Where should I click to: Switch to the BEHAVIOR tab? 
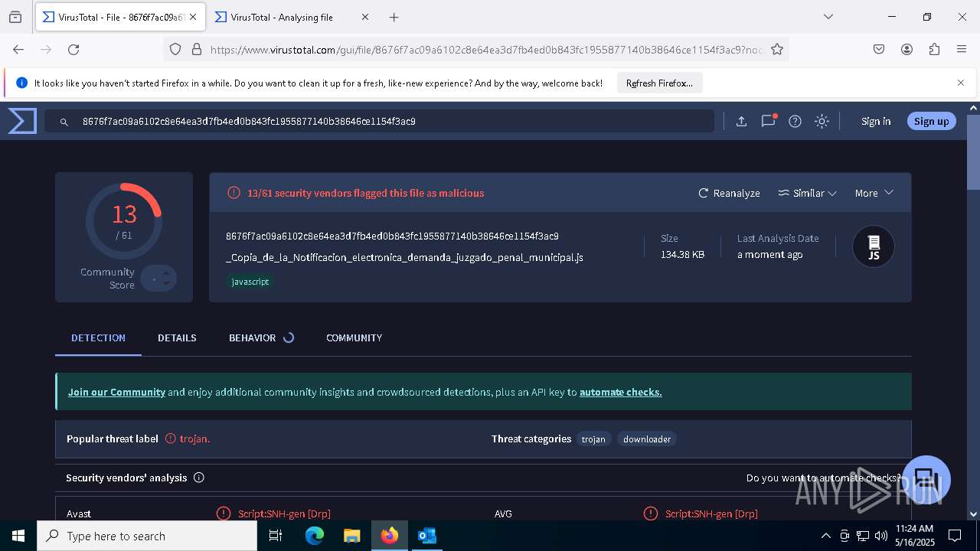click(261, 337)
